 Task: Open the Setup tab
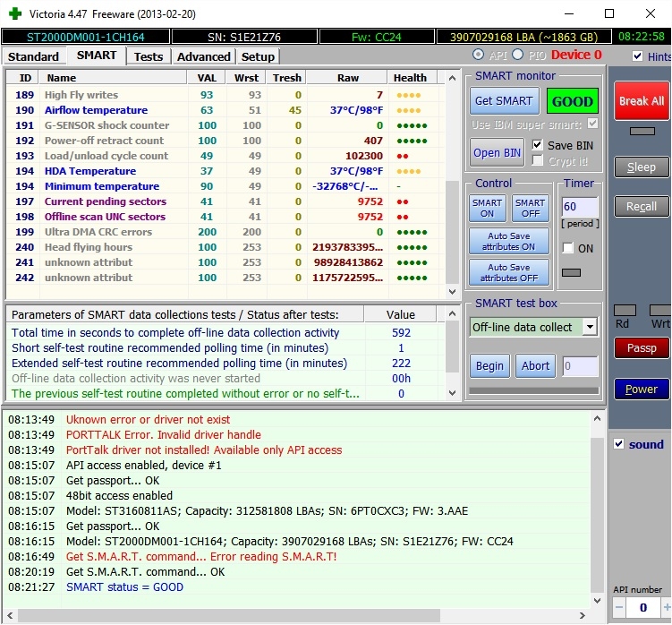[258, 56]
